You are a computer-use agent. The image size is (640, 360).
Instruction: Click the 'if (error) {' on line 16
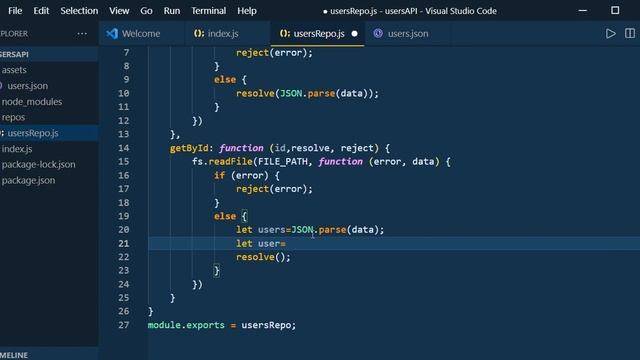tap(247, 176)
